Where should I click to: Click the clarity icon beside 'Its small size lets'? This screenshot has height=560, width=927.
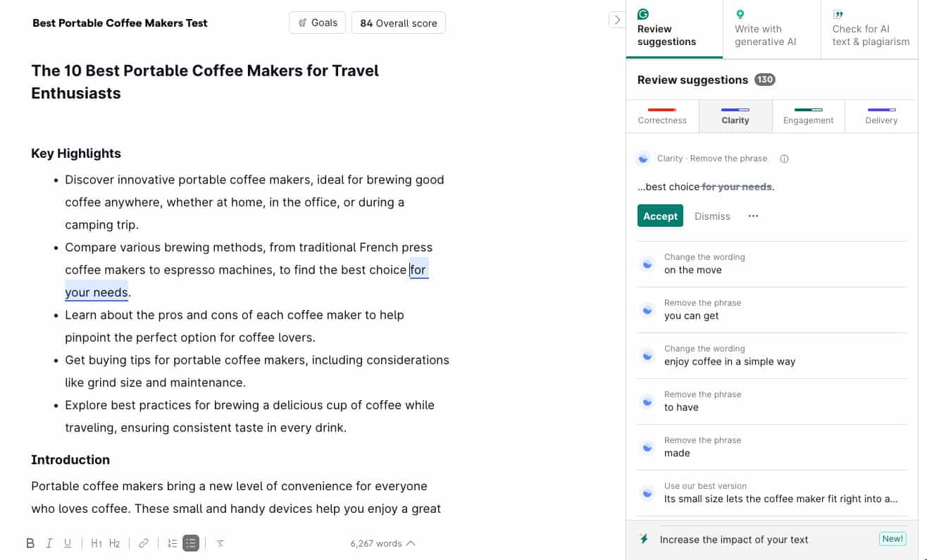tap(647, 493)
